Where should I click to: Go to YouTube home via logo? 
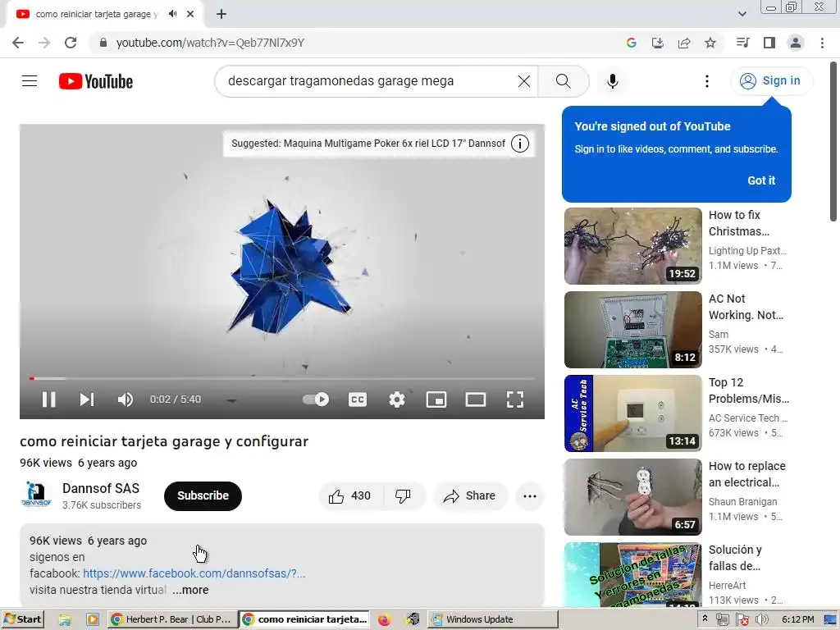96,81
